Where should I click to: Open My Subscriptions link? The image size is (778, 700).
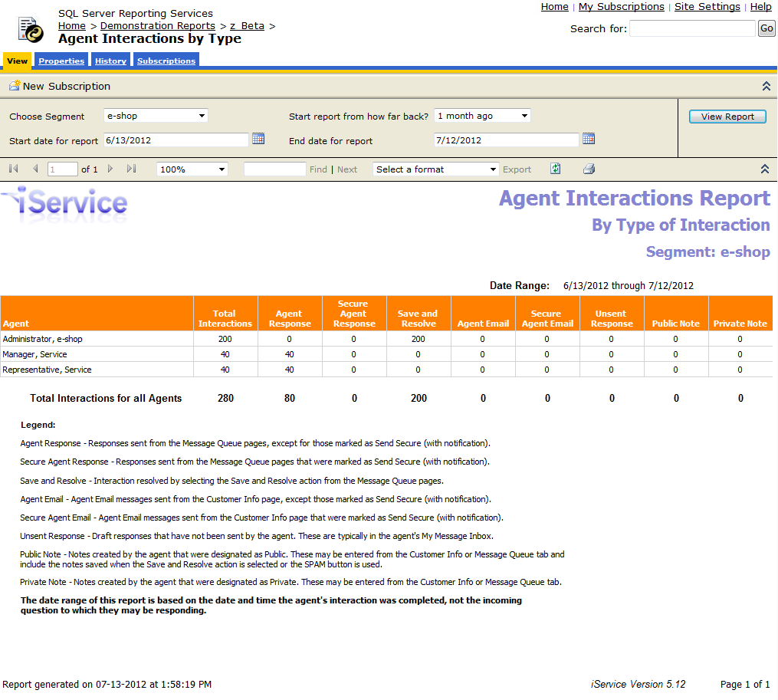621,6
